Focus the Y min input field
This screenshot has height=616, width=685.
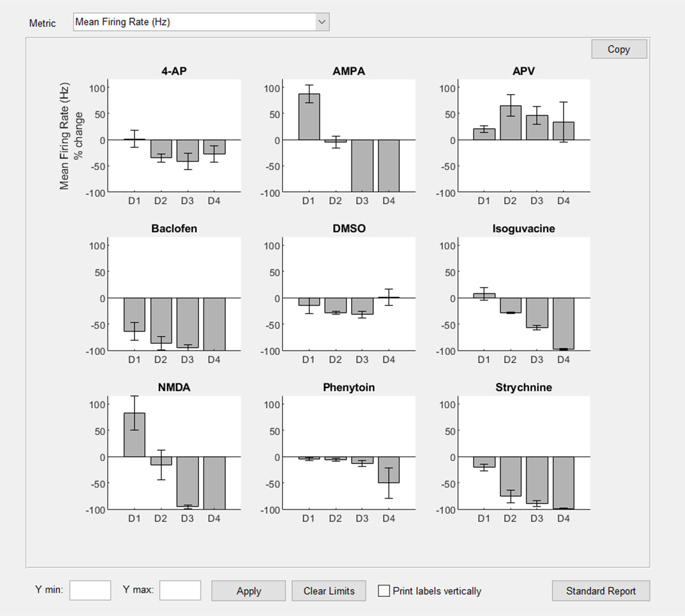click(x=90, y=590)
